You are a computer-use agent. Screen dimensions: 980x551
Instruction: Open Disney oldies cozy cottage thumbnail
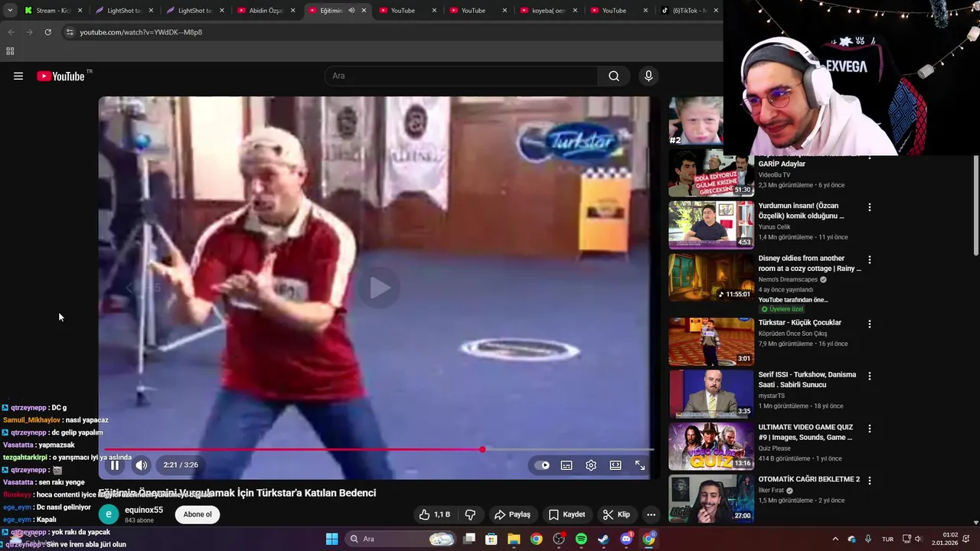coord(711,277)
